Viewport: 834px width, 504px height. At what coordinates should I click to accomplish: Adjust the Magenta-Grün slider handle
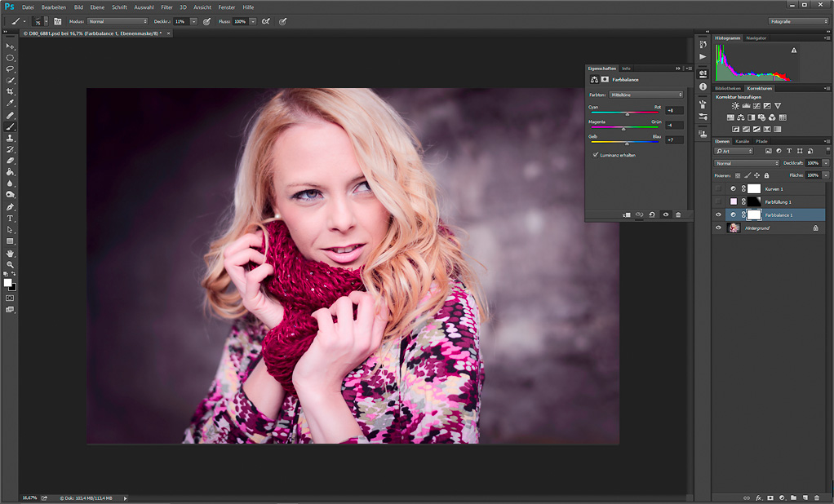[x=624, y=129]
